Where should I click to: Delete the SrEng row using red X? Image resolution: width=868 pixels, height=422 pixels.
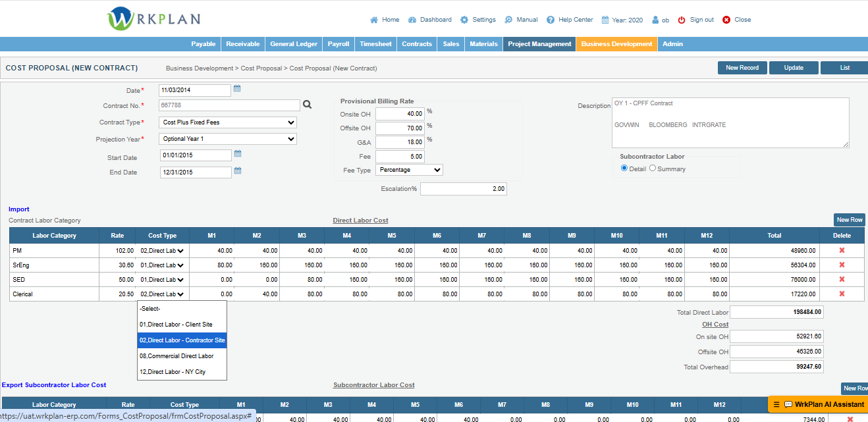click(x=842, y=265)
